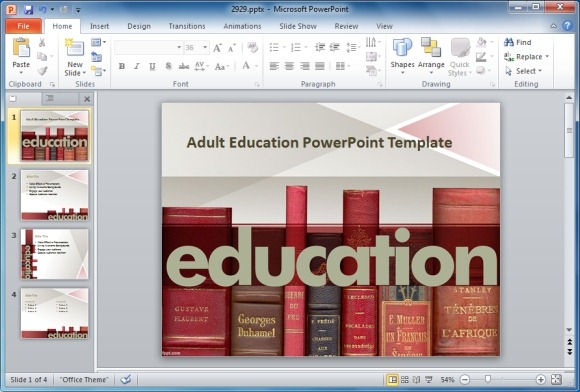Click the orange File button
580x392 pixels.
[x=23, y=26]
